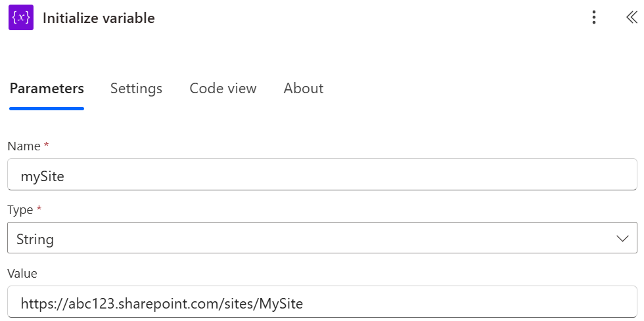The height and width of the screenshot is (321, 644).
Task: Go to the About tab
Action: click(303, 89)
